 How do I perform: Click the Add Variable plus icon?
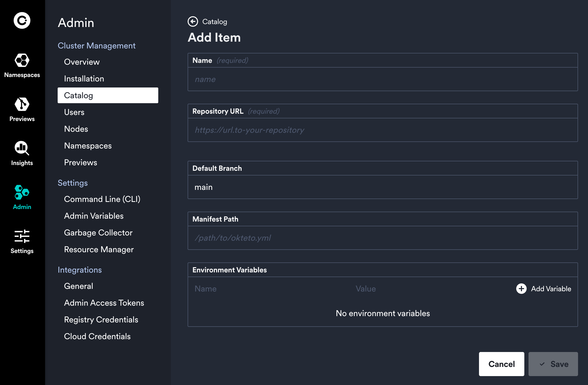pos(521,289)
